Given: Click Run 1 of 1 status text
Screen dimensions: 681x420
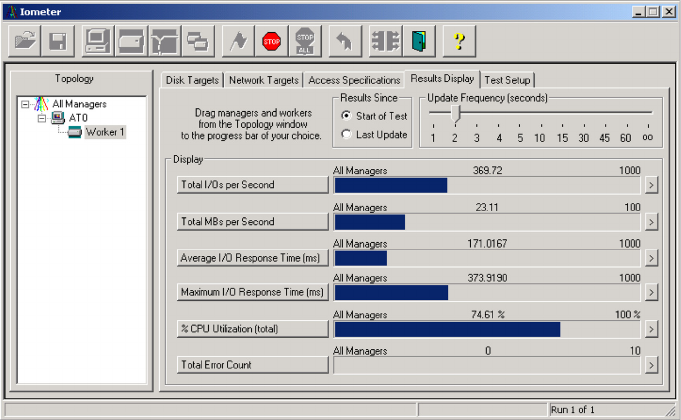Looking at the screenshot, I should 573,410.
